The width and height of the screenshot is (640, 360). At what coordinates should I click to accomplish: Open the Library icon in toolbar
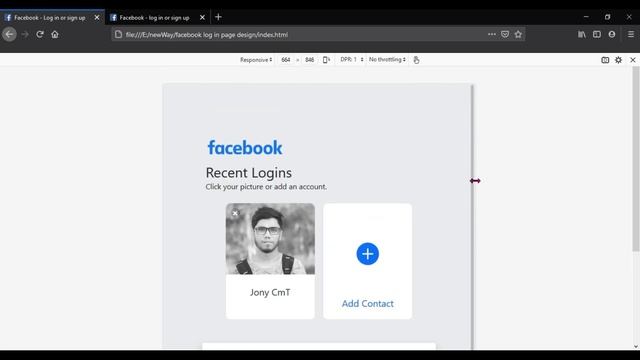582,34
